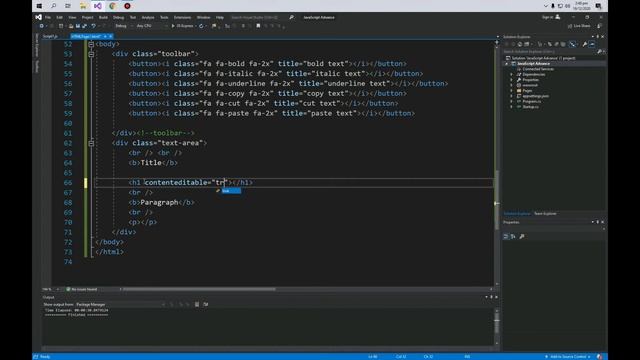Click the browser refresh toolbar icon
640x360 pixels.
click(201, 26)
